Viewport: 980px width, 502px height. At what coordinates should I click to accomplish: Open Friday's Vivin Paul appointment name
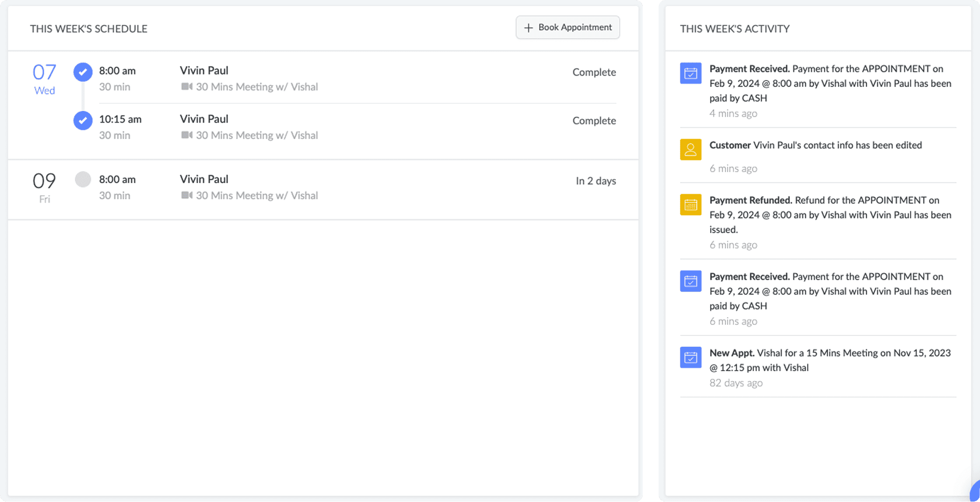[204, 179]
